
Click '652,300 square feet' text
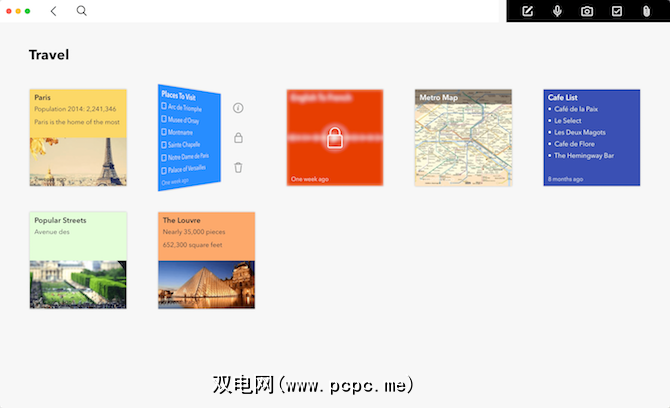tap(193, 245)
